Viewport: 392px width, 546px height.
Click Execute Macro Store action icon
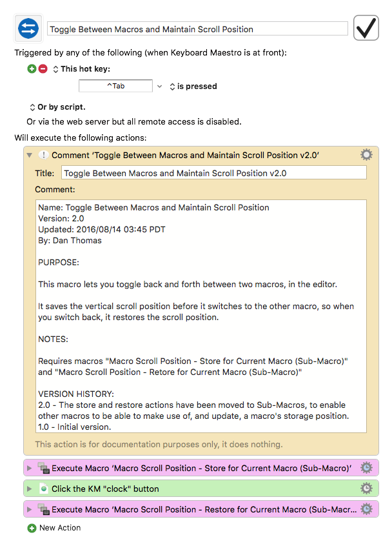pyautogui.click(x=43, y=468)
